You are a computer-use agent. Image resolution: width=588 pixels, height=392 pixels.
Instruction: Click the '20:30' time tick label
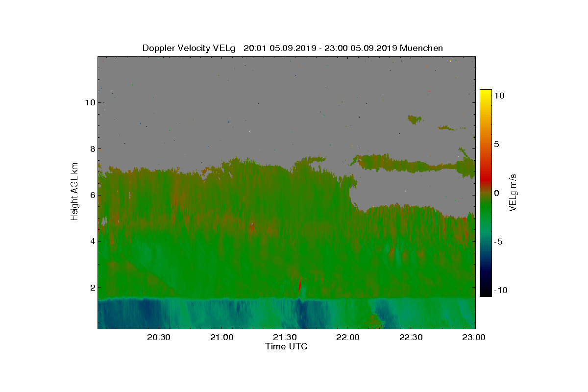[158, 338]
